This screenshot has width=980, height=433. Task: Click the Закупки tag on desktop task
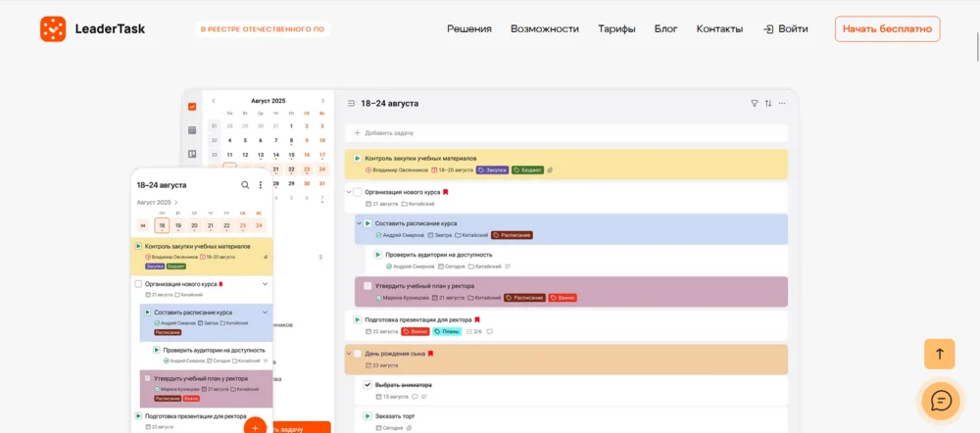[x=493, y=169]
